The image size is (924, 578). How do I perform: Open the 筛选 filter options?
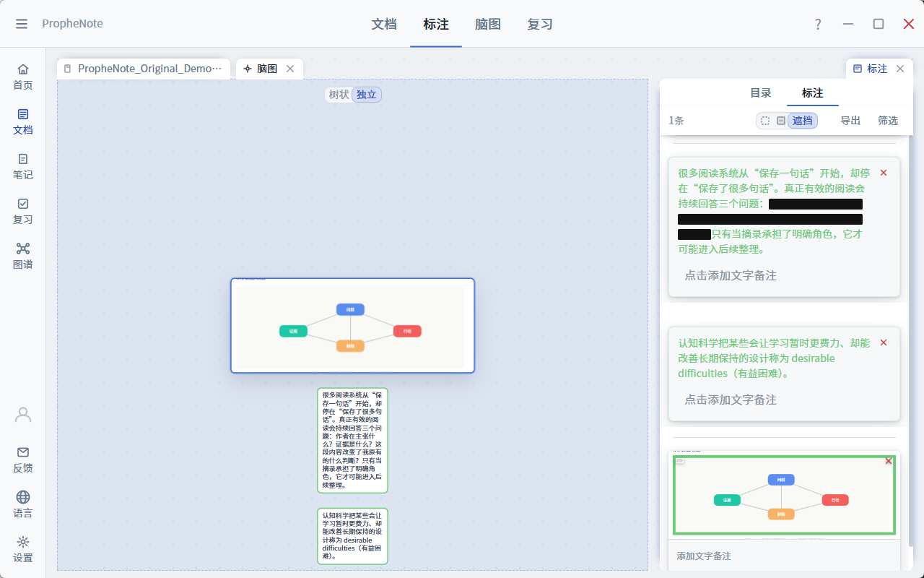(888, 121)
